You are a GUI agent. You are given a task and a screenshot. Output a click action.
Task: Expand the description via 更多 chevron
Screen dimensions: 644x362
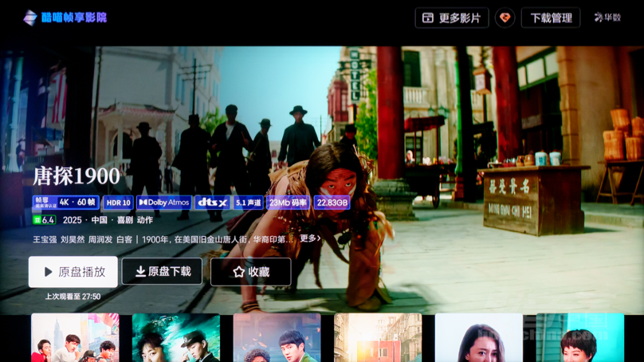coord(310,238)
